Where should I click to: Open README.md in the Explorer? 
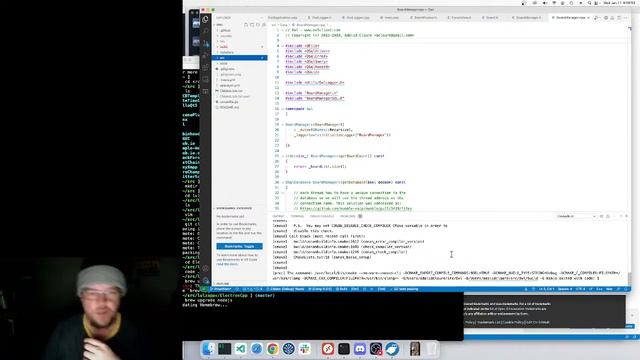point(229,107)
